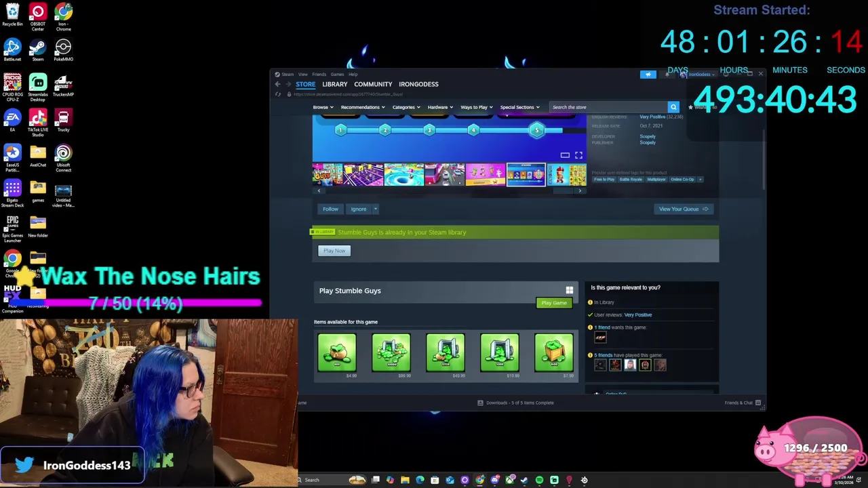Viewport: 868px width, 488px height.
Task: Open Ubisoft Connect desktop shortcut
Action: [x=63, y=158]
